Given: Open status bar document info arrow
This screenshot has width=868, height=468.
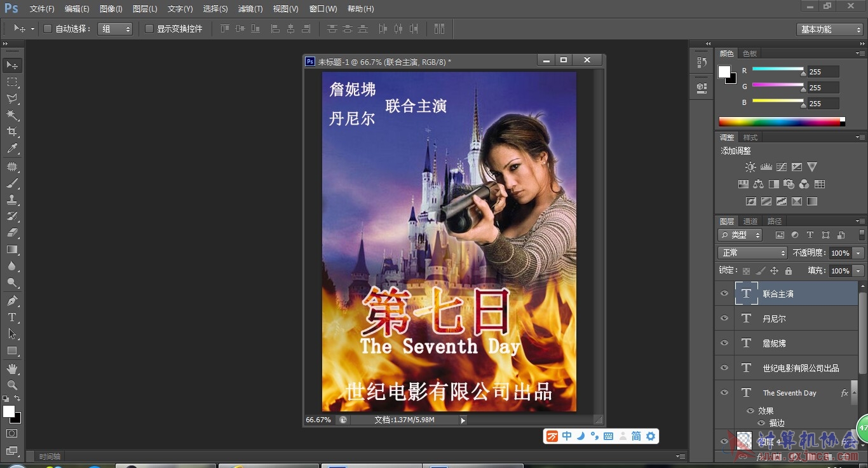Looking at the screenshot, I should [463, 420].
